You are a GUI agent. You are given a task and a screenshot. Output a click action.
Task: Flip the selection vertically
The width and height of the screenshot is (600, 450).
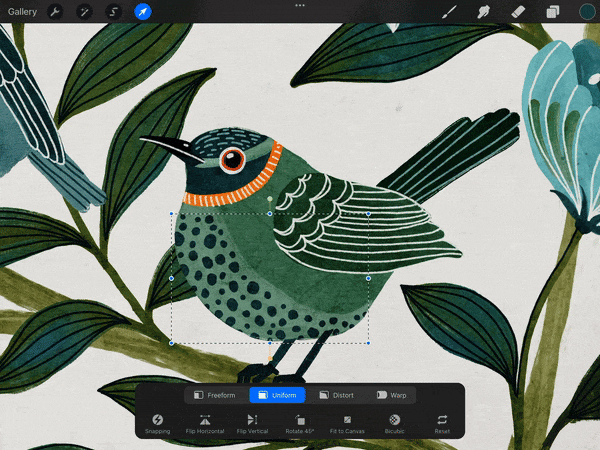point(252,424)
